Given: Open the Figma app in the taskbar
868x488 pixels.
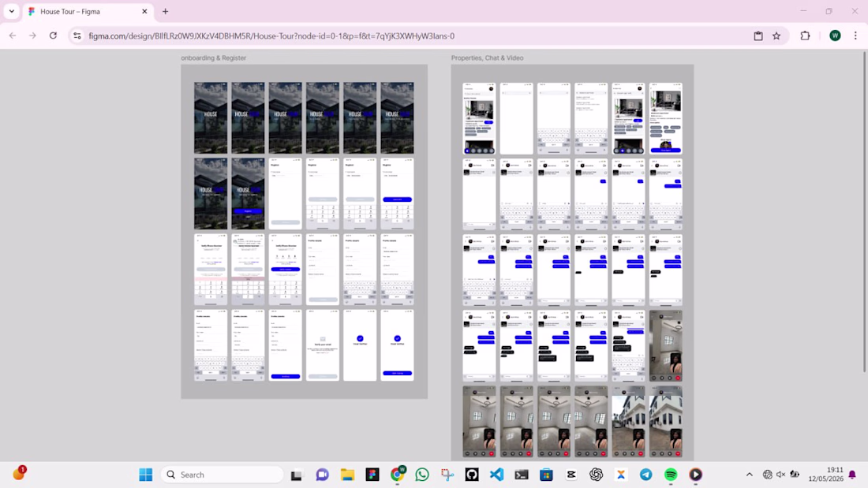Looking at the screenshot, I should (x=372, y=475).
